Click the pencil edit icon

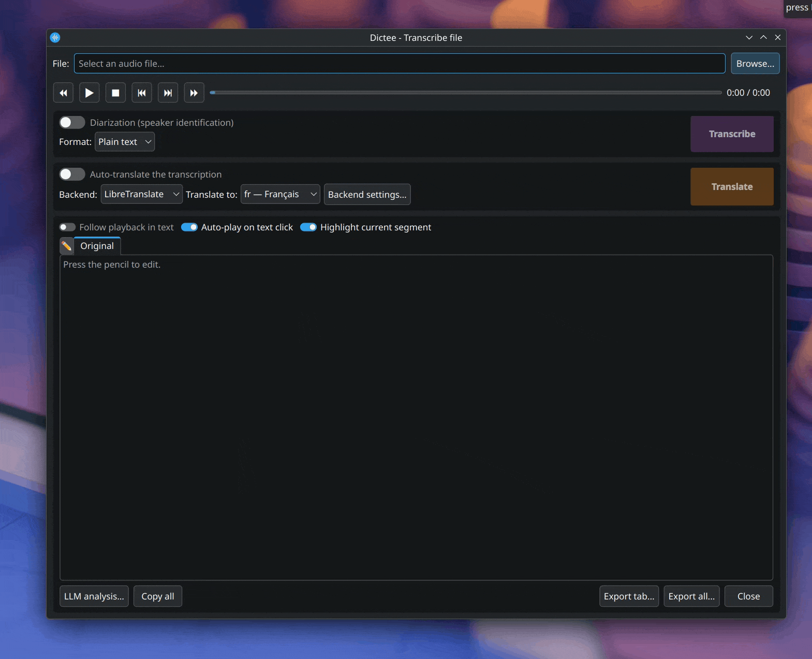tap(67, 246)
